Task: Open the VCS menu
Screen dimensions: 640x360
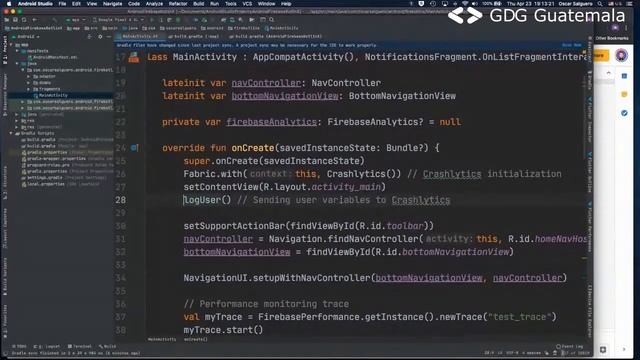Action: click(x=247, y=4)
